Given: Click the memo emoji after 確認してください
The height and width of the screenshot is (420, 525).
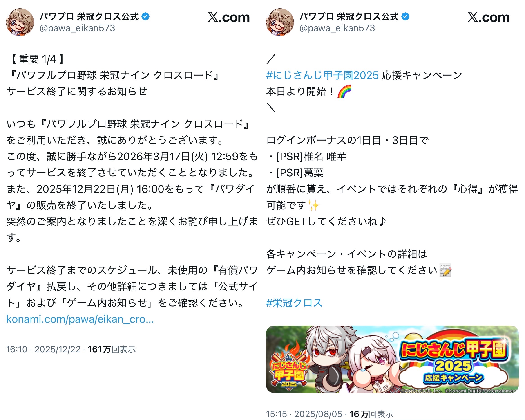Looking at the screenshot, I should click(445, 270).
